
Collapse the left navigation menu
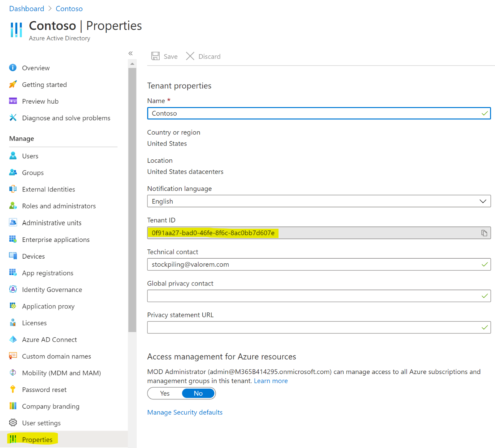pyautogui.click(x=131, y=53)
